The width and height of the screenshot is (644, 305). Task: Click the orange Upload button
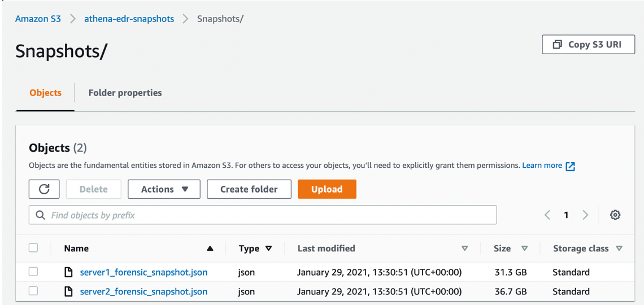click(x=327, y=189)
